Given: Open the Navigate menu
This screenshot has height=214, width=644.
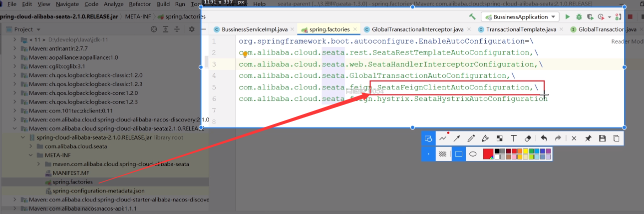Looking at the screenshot, I should 67,4.
